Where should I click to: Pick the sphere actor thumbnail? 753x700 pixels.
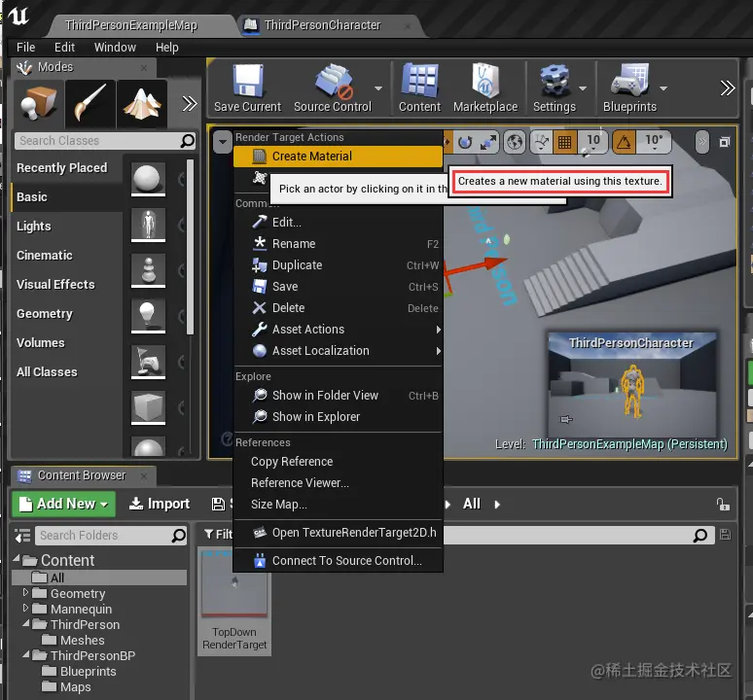(148, 179)
